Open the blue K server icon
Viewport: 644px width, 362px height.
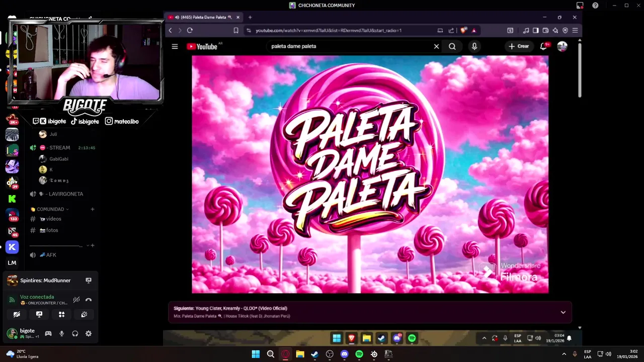click(x=12, y=247)
